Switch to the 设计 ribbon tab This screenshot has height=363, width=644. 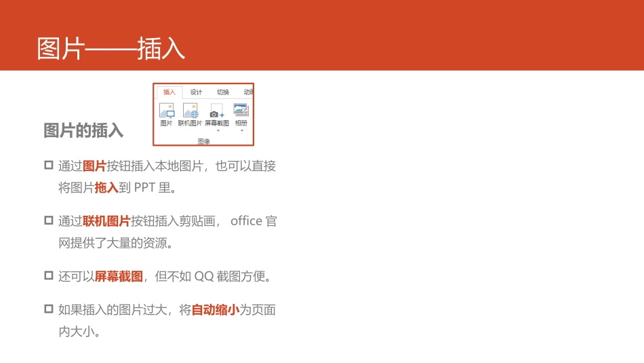coord(196,92)
